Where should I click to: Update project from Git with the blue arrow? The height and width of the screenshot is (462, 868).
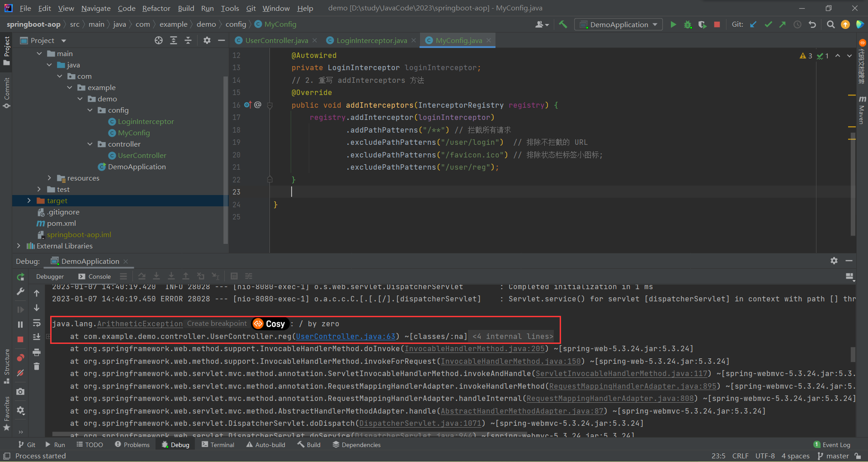pos(753,24)
